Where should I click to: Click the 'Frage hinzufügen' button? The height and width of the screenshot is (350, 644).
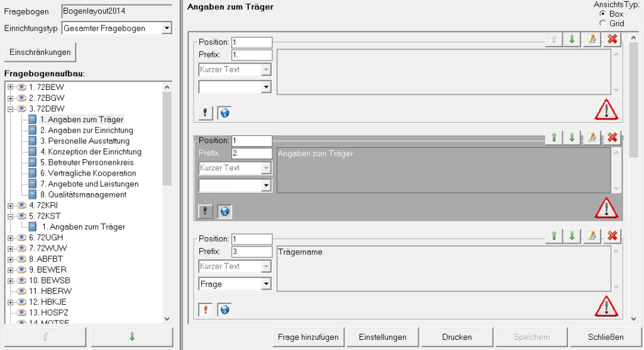[308, 337]
